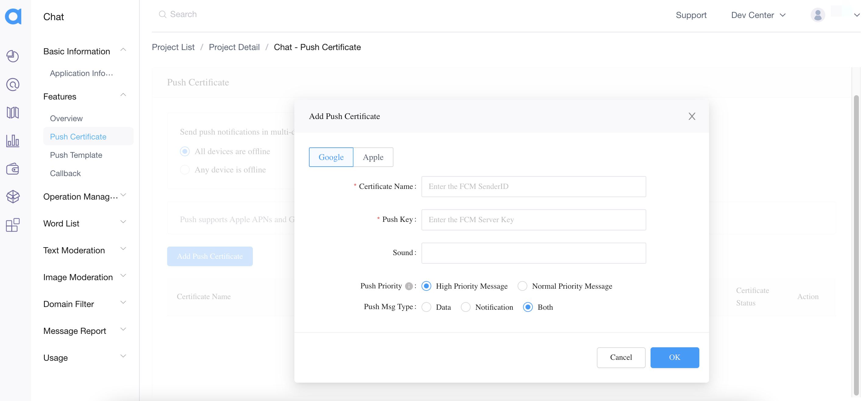Expand the Message Report section
Screen dimensions: 868x401
point(123,329)
